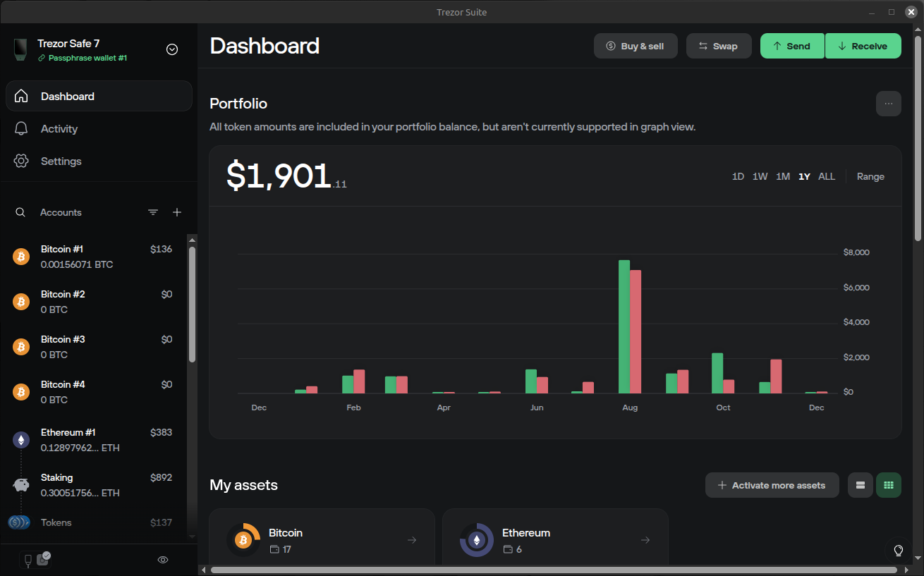The height and width of the screenshot is (576, 924).
Task: Open the Bitcoin asset arrow
Action: 412,540
